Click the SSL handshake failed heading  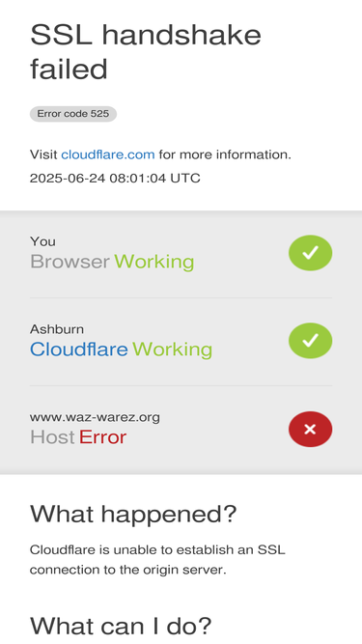coord(146,52)
